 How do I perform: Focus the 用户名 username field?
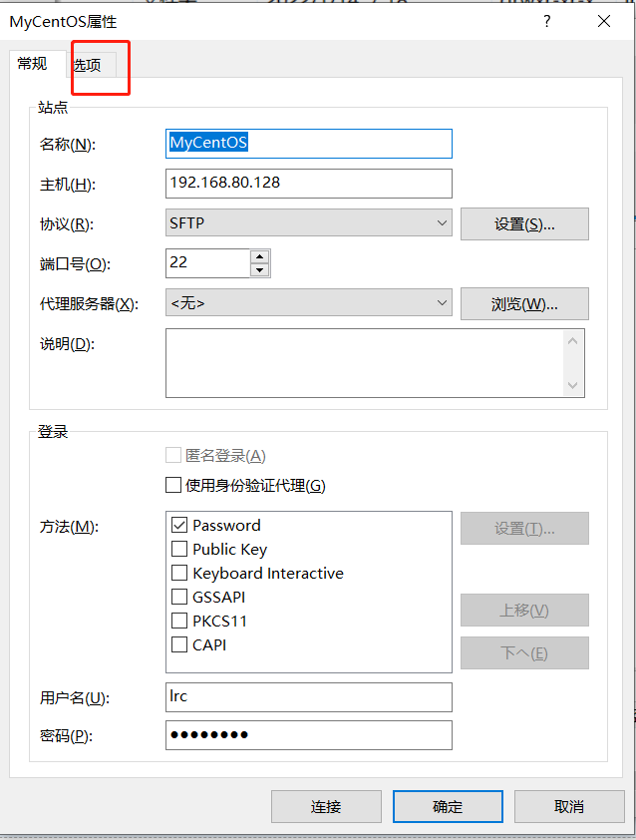(308, 697)
